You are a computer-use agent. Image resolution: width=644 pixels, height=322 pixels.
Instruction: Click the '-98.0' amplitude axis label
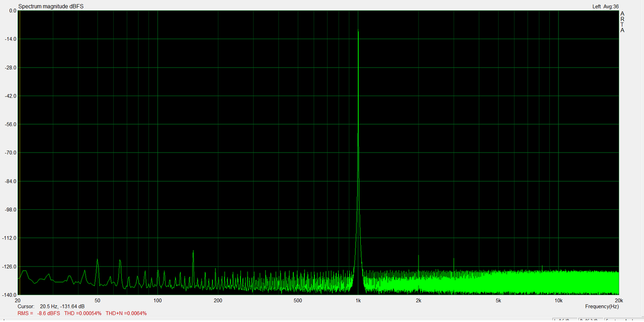[x=10, y=210]
